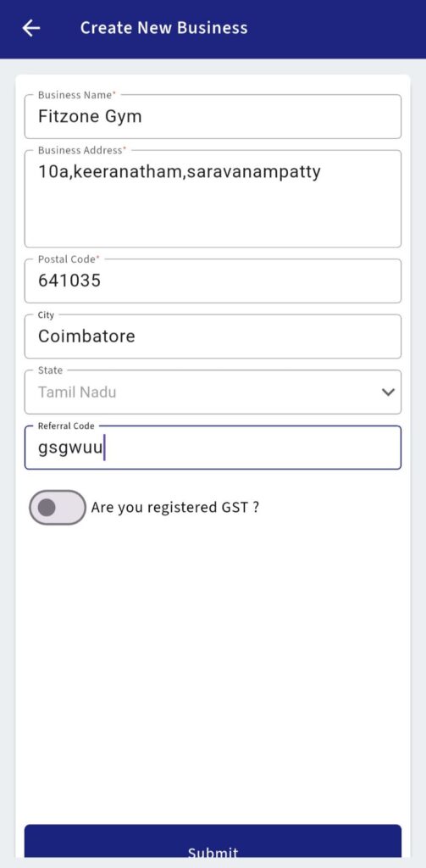The width and height of the screenshot is (426, 868).
Task: Click the State dropdown chevron arrow
Action: click(389, 392)
